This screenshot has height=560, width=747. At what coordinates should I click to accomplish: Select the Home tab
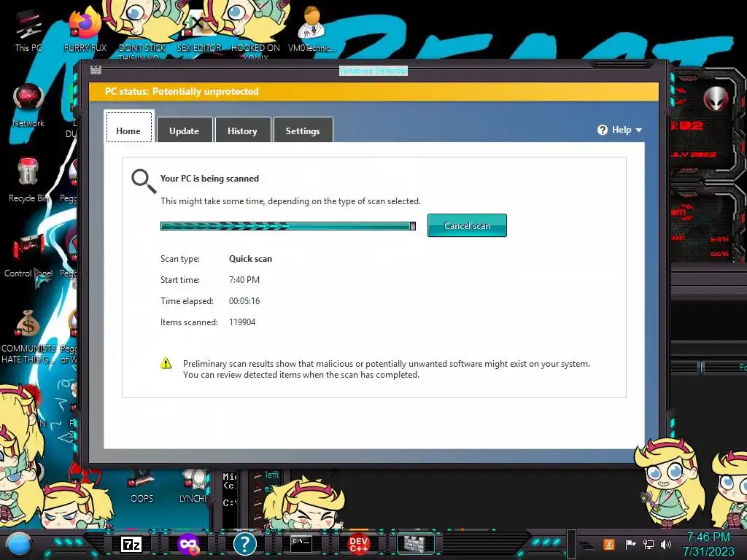tap(128, 127)
